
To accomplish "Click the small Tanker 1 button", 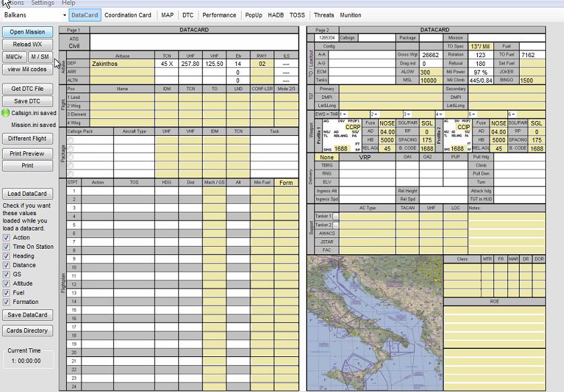I will (x=337, y=216).
